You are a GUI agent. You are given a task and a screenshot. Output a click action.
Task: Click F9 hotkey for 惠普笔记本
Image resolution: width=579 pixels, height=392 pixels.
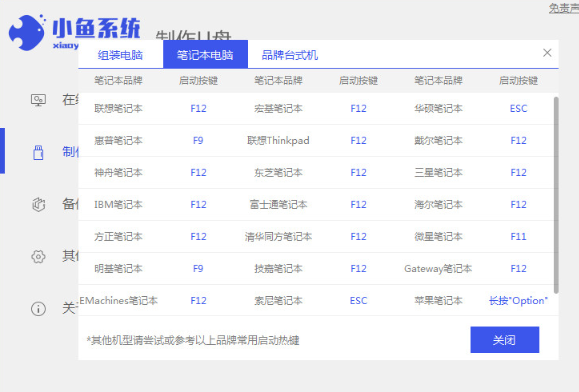(x=198, y=141)
